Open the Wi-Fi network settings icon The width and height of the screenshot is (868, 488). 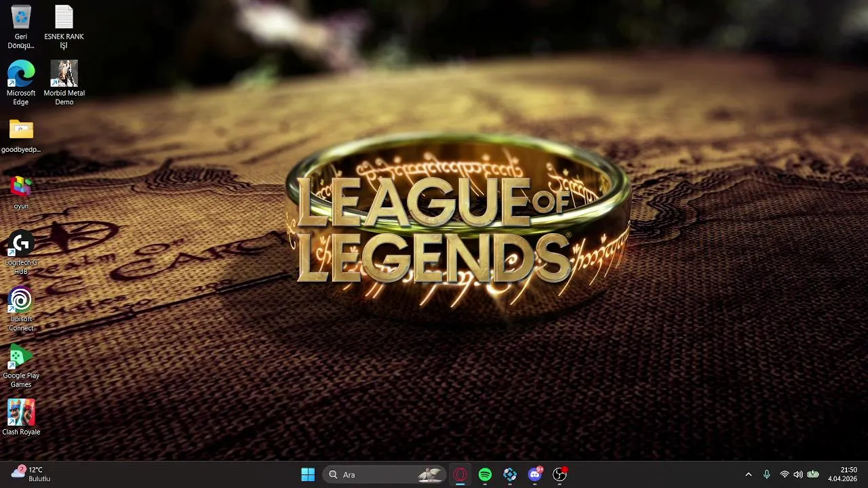tap(785, 474)
